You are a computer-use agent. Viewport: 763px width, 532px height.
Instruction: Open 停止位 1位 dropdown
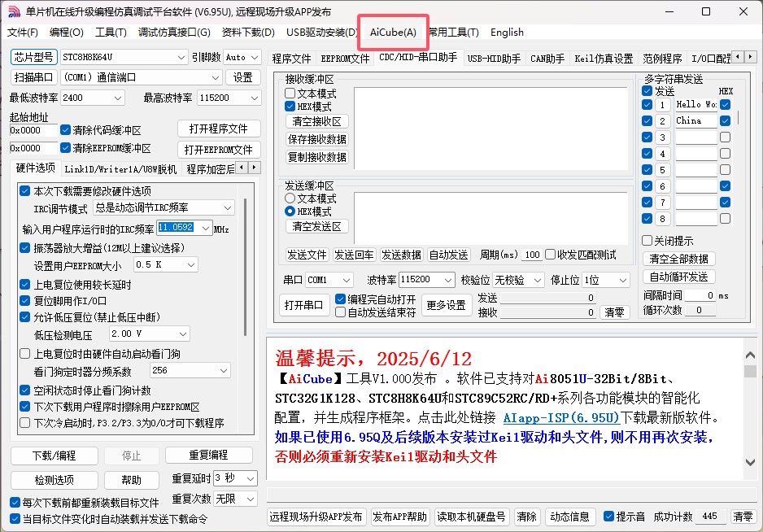point(622,280)
